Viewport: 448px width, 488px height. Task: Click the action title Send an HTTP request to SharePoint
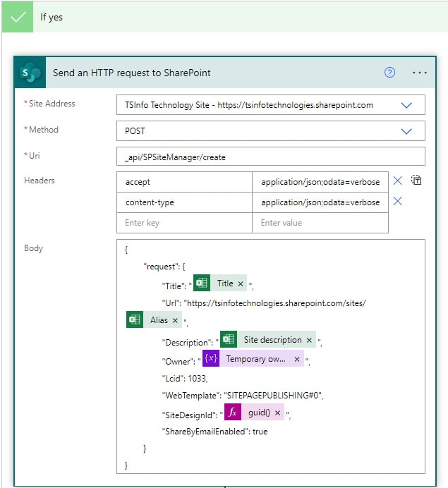click(x=131, y=73)
